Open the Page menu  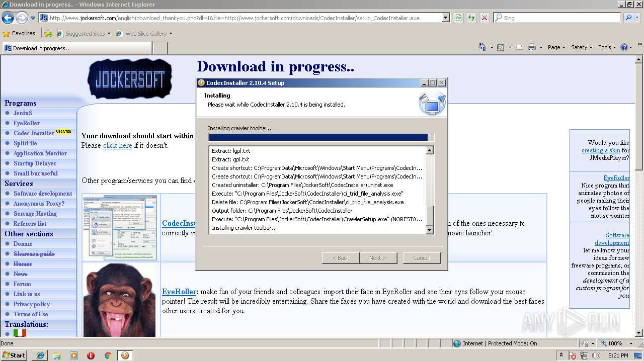click(556, 47)
